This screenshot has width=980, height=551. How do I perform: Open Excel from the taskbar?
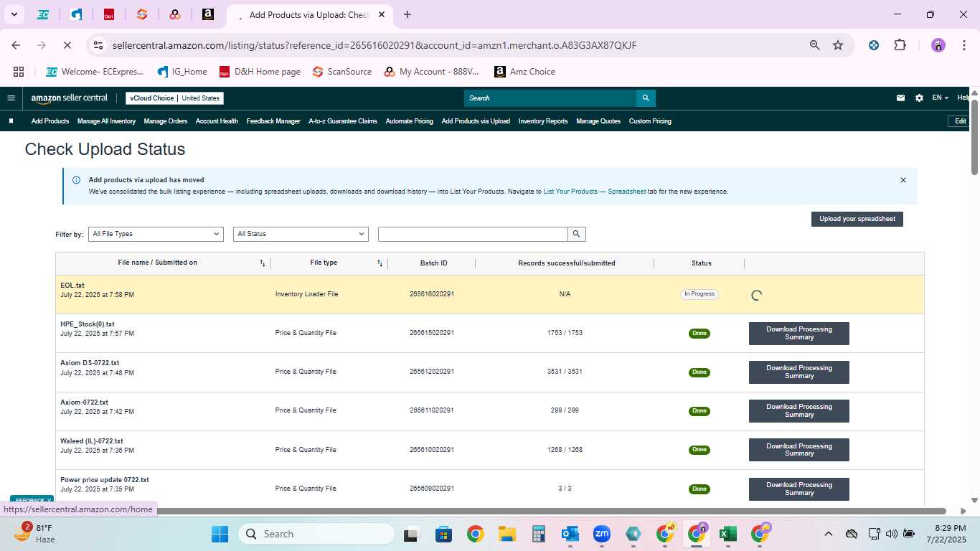coord(728,534)
